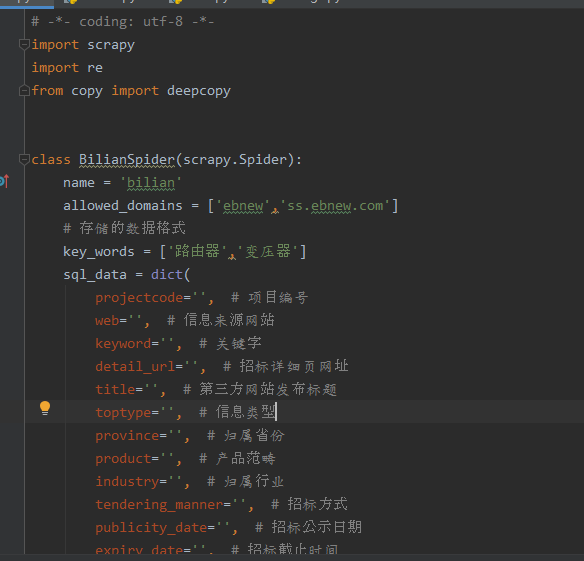Click the web='' parameter
584x561 pixels.
(119, 321)
